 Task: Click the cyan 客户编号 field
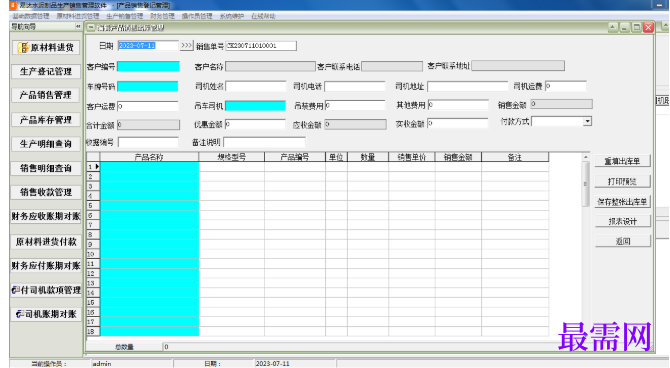148,66
